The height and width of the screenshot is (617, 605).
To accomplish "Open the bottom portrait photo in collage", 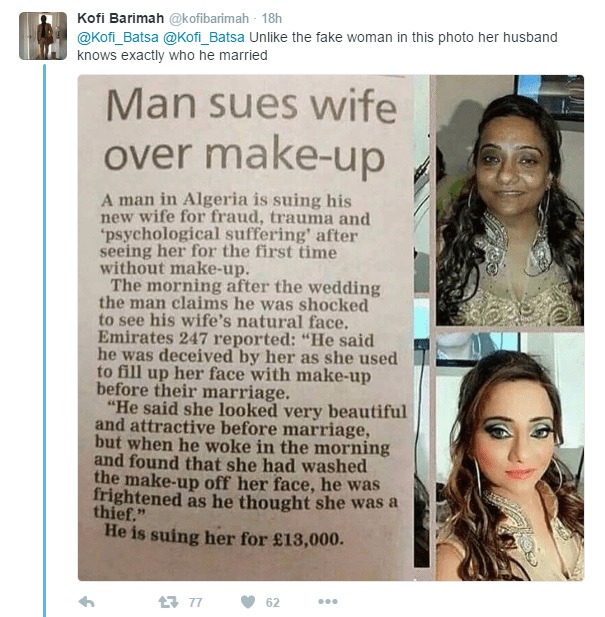I will (x=509, y=456).
